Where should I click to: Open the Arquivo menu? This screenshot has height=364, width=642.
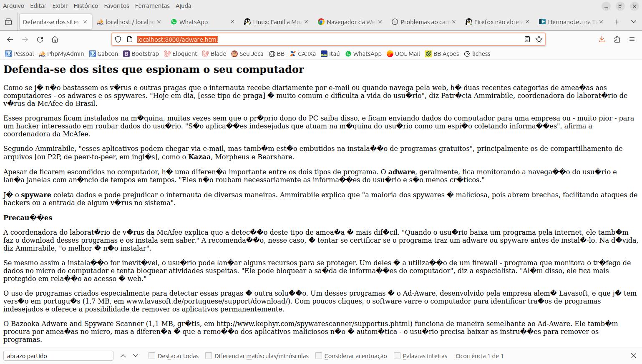click(13, 6)
